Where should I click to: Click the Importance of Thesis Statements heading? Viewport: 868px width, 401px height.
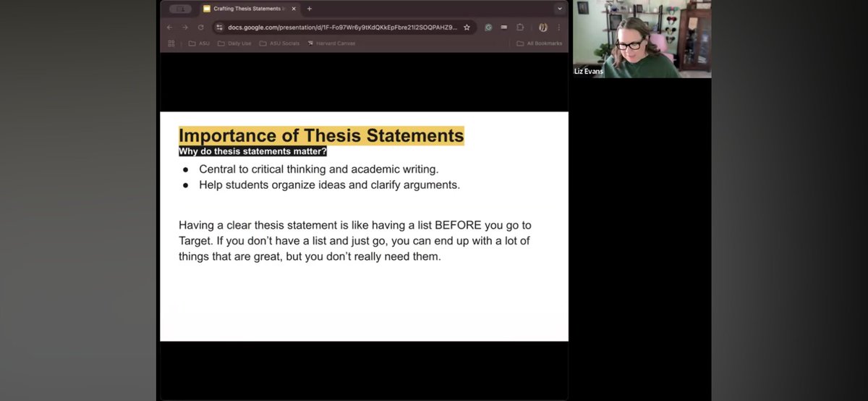(x=321, y=135)
